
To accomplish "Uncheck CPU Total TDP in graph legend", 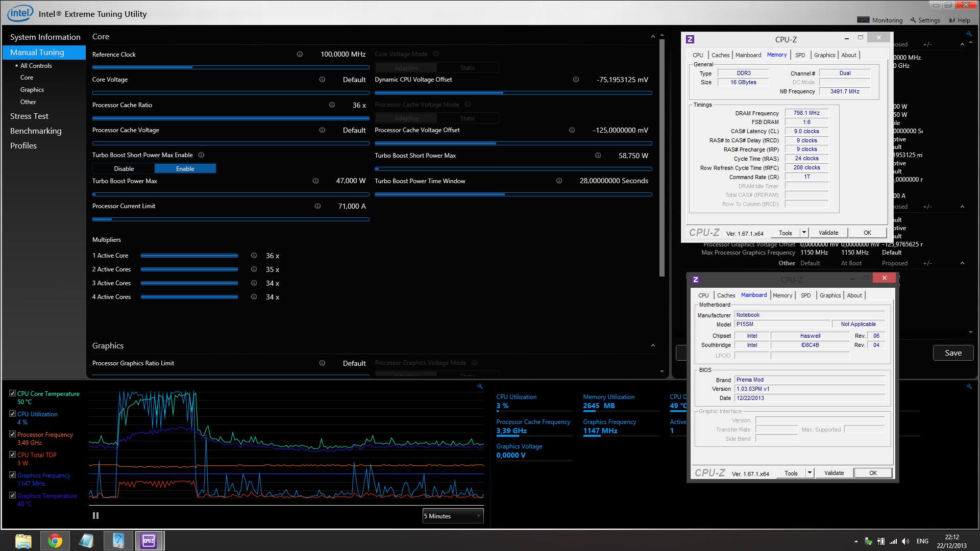I will [x=12, y=455].
